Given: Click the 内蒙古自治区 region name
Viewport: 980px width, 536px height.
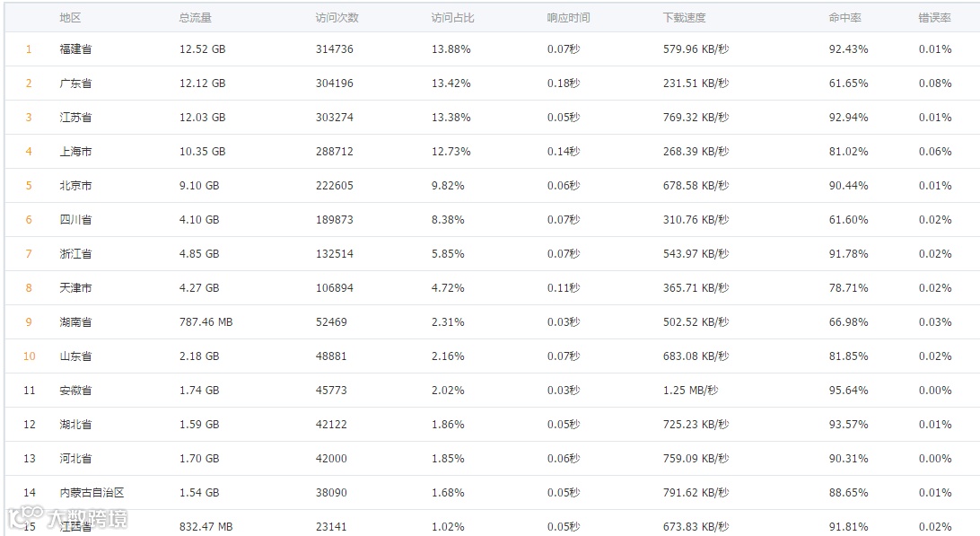Looking at the screenshot, I should [x=92, y=493].
